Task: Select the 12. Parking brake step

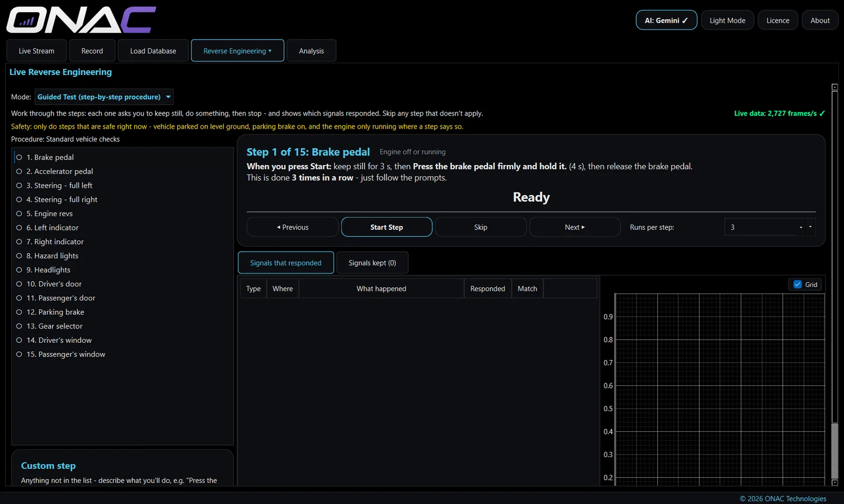Action: [x=122, y=312]
